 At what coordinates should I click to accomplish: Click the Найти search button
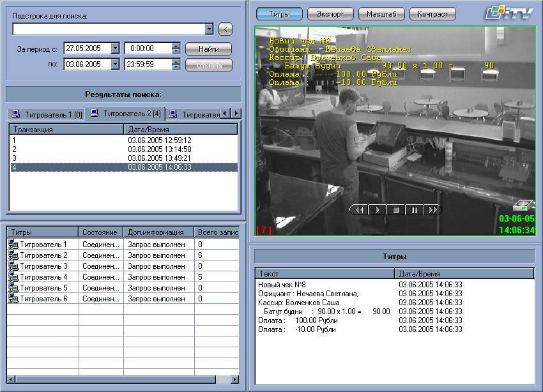(x=208, y=49)
